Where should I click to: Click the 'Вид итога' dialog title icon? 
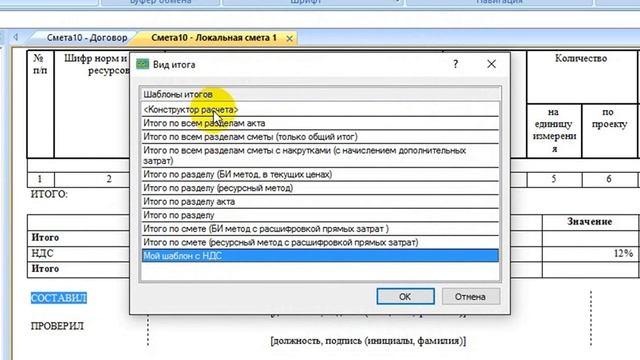[x=142, y=64]
